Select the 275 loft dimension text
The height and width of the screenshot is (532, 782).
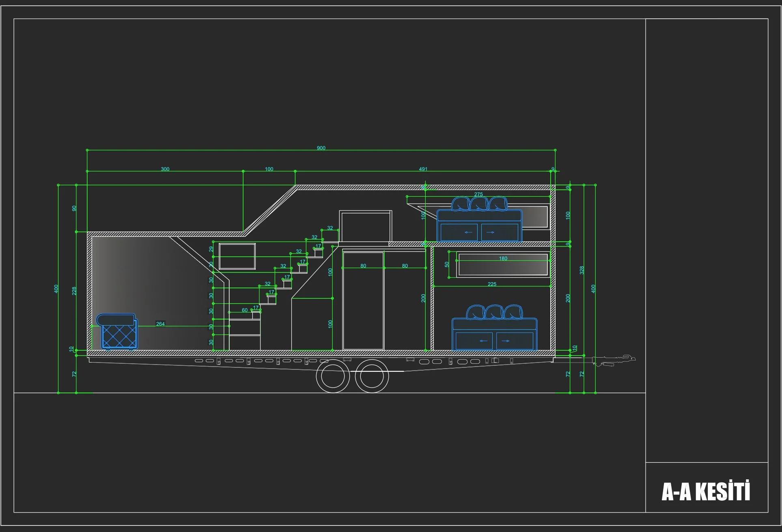point(479,194)
